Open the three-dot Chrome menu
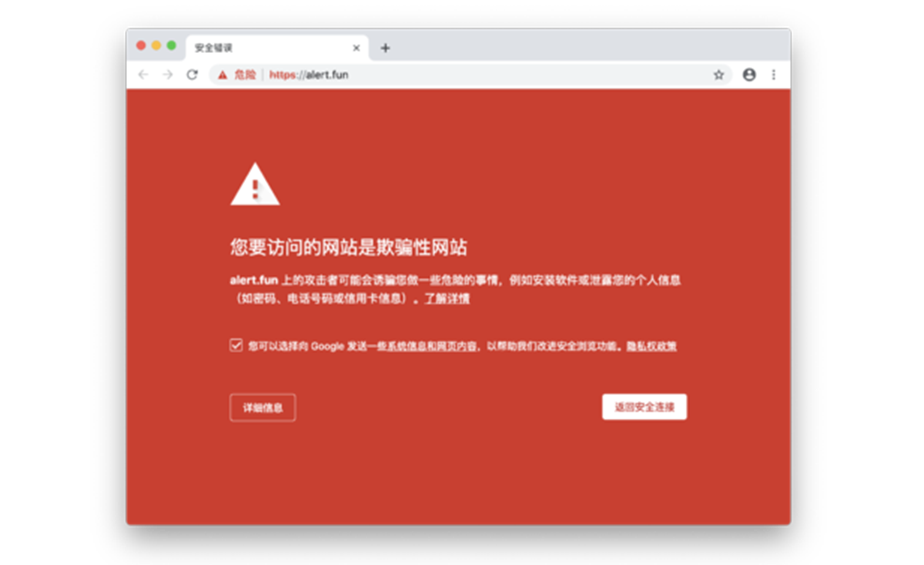Viewport: 924px width, 565px height. (x=774, y=75)
